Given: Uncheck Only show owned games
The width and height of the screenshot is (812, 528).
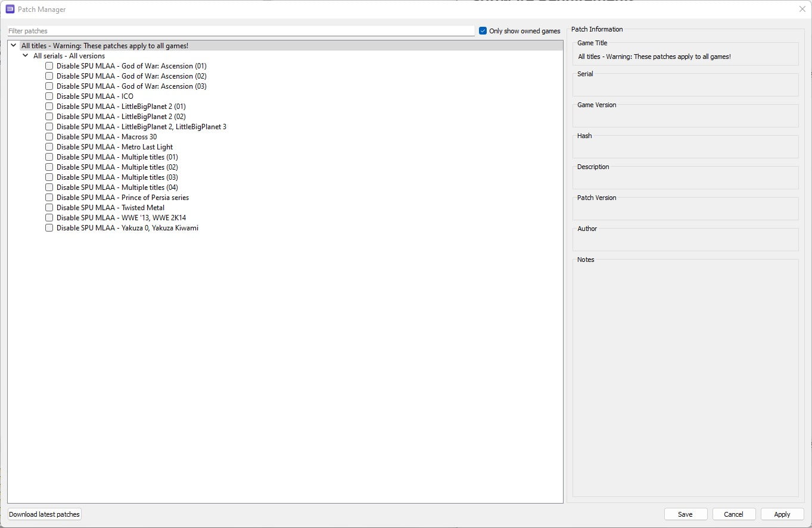Looking at the screenshot, I should coord(483,31).
